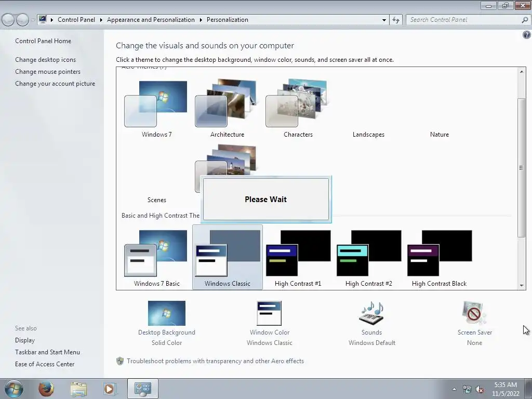
Task: Expand arrow after Control Panel breadcrumb
Action: [x=101, y=20]
